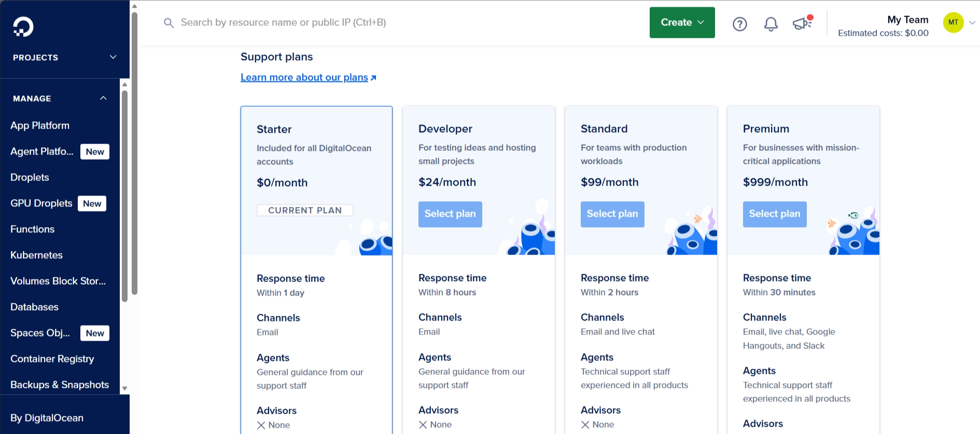Open Agent Platform in sidebar
Viewport: 980px width, 434px height.
click(42, 151)
